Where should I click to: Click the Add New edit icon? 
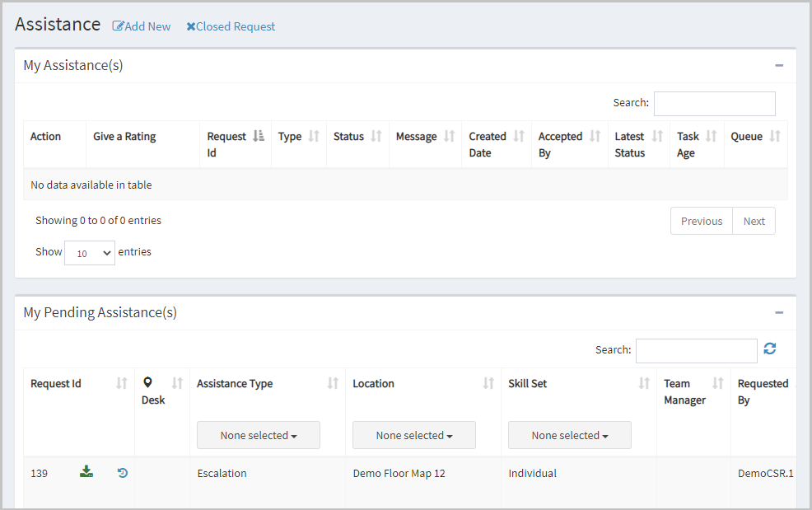point(118,26)
